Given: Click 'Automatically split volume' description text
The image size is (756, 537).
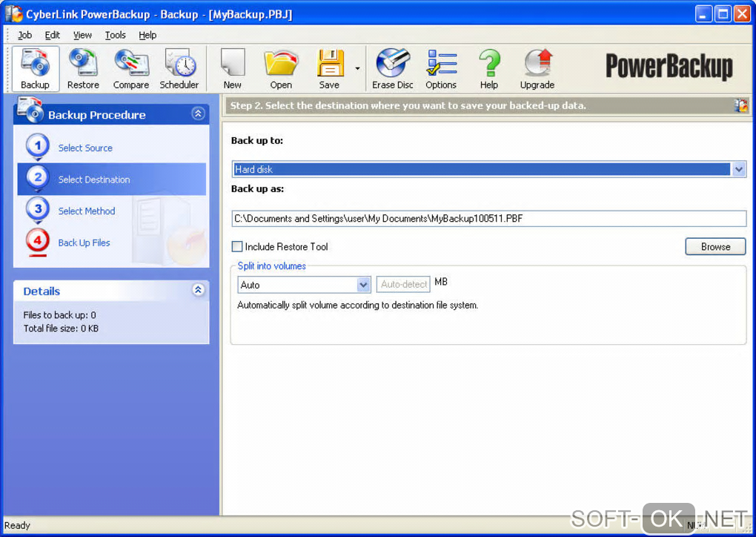Looking at the screenshot, I should [x=358, y=306].
